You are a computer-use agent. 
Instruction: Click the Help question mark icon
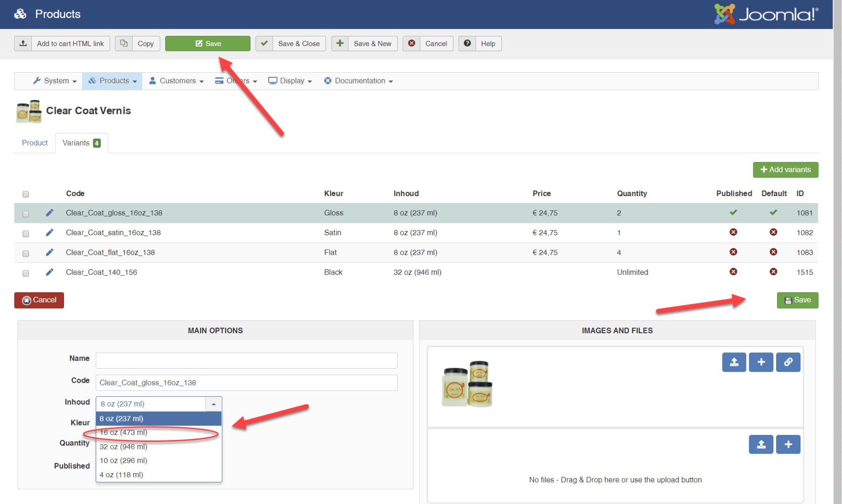[x=467, y=43]
